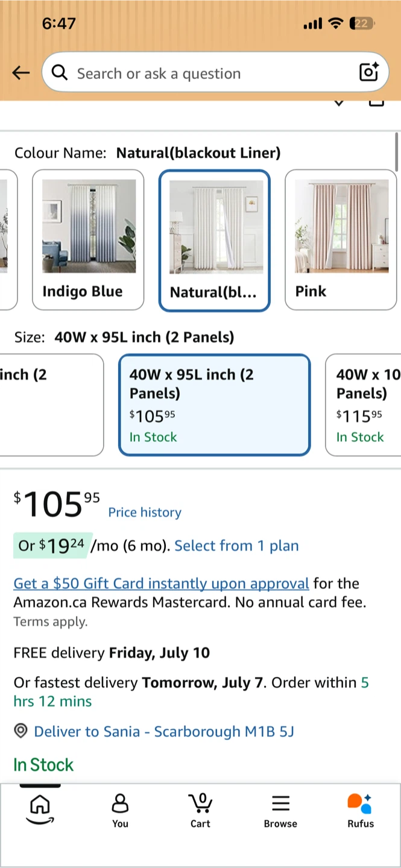The height and width of the screenshot is (868, 401).
Task: Select Pink colour option
Action: click(341, 240)
